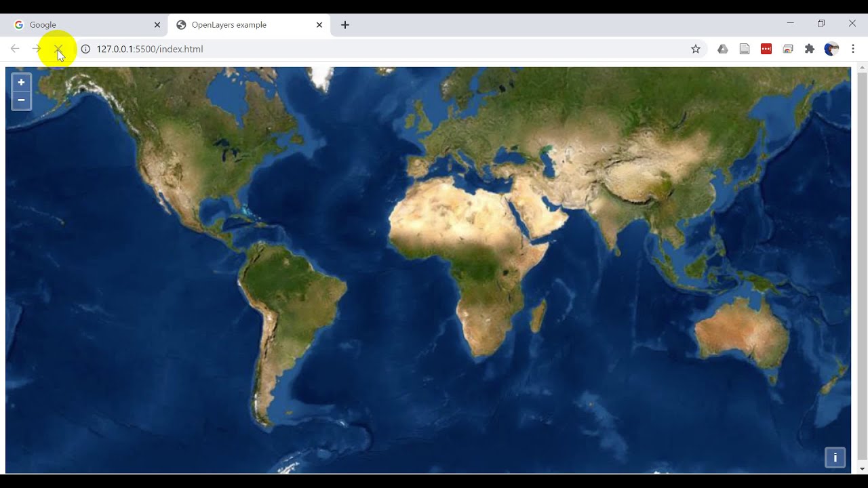Open the Chrome profile avatar
Screen dimensions: 868x488
831,49
